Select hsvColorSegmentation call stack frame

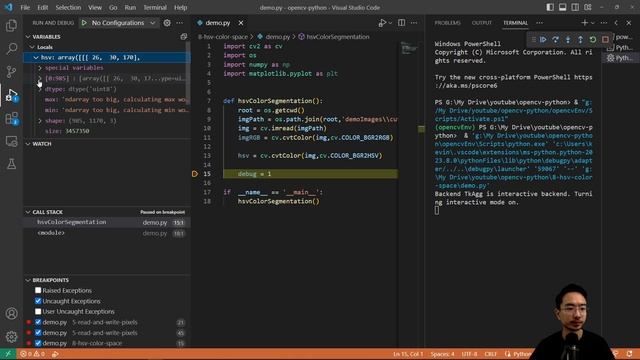[x=107, y=222]
